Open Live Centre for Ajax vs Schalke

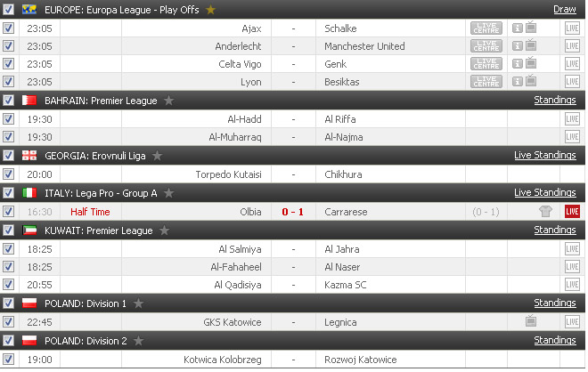coord(486,28)
